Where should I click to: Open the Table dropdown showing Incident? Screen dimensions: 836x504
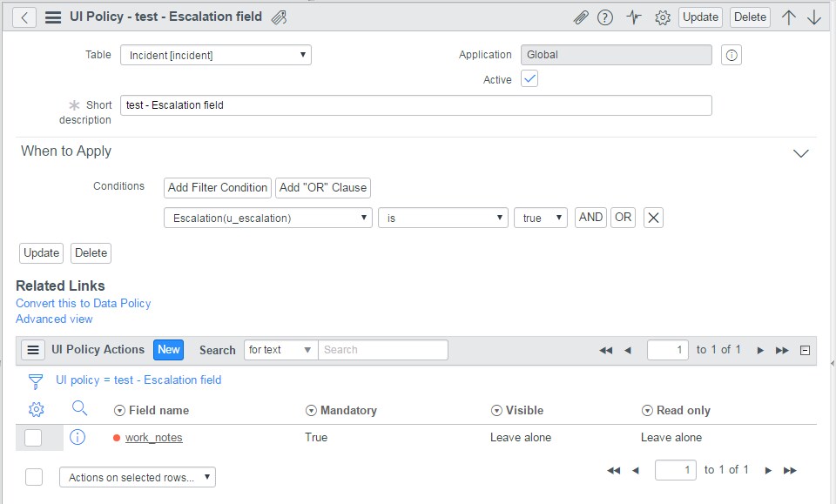click(216, 55)
